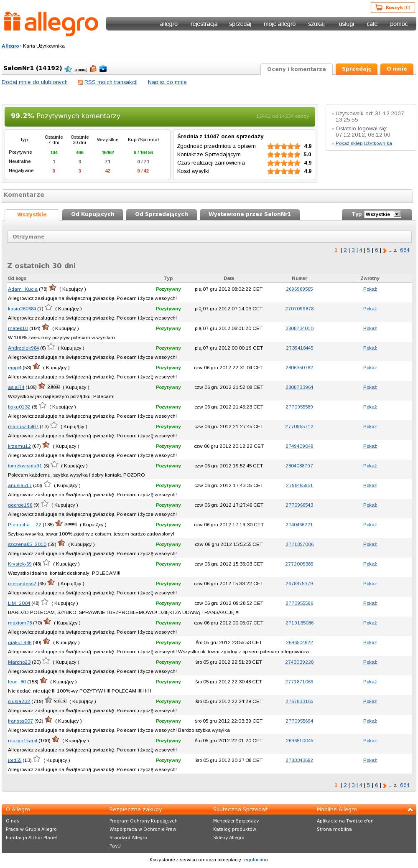Select the Wystawione przez SalonNr1 tab
Viewport: 418px width, 868px height.
pos(250,214)
